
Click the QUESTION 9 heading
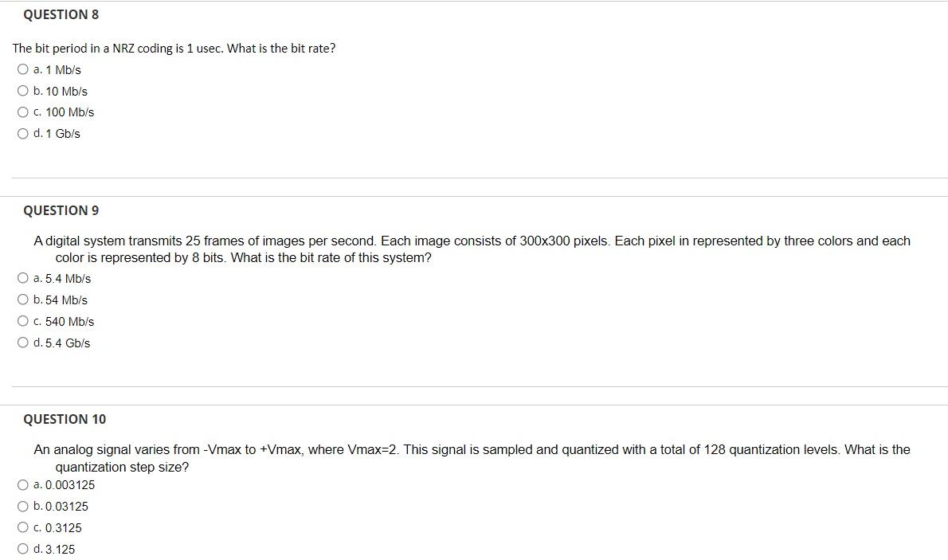pyautogui.click(x=61, y=210)
